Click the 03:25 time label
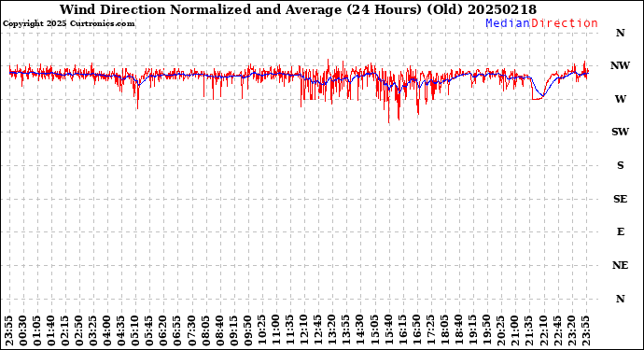 (92, 330)
